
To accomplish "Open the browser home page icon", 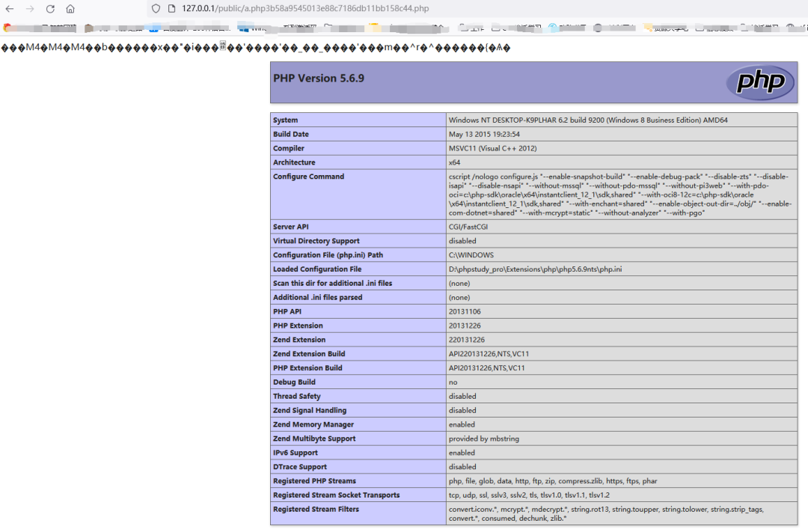I will pyautogui.click(x=70, y=9).
